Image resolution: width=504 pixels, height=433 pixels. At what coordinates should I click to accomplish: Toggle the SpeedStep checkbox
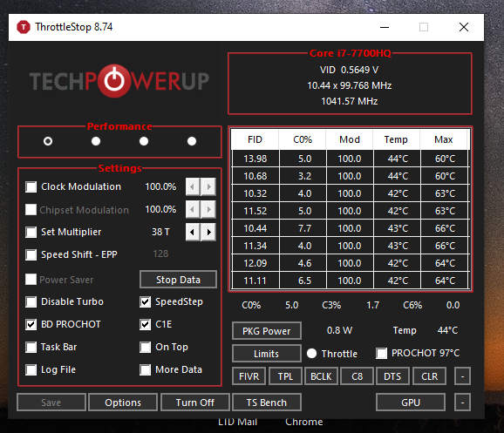pyautogui.click(x=145, y=302)
